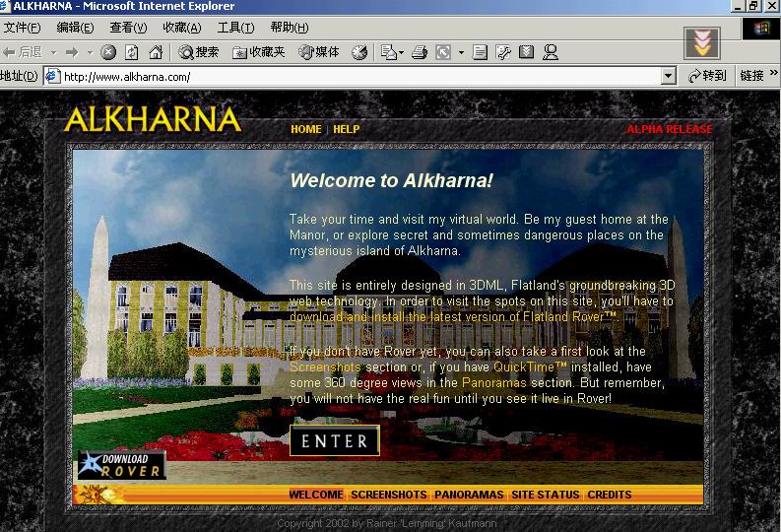Image resolution: width=781 pixels, height=532 pixels.
Task: Open the Help (帮助) menu
Action: pyautogui.click(x=290, y=28)
